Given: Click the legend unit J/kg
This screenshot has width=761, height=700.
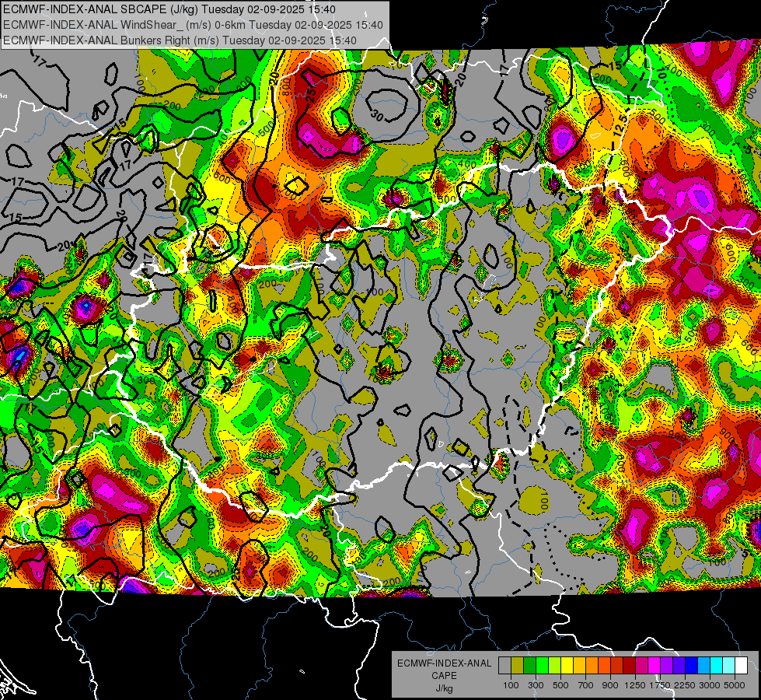Looking at the screenshot, I should point(444,688).
